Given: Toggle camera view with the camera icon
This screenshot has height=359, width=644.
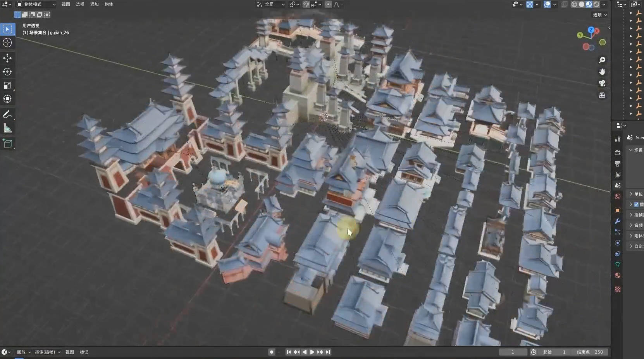Looking at the screenshot, I should [x=602, y=83].
